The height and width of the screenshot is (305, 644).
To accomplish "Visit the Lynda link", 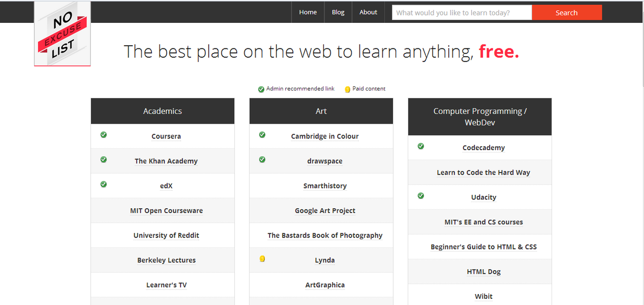I will click(x=325, y=260).
